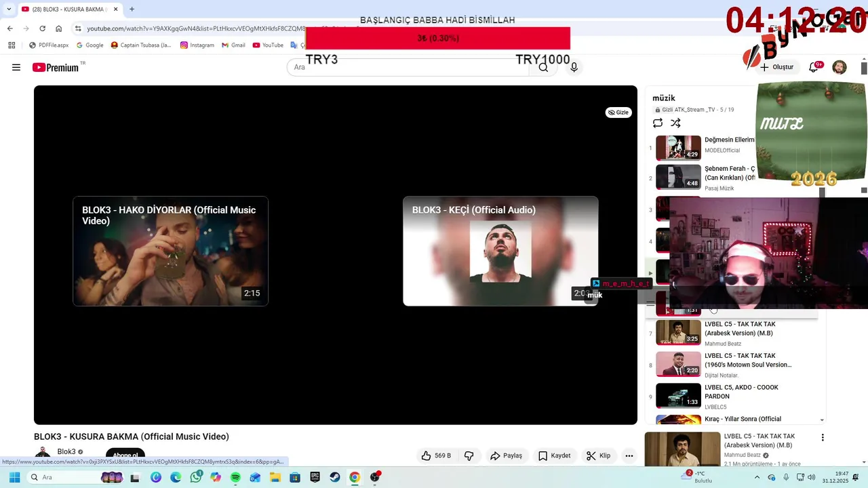Create a clip with Klip button

click(x=598, y=455)
